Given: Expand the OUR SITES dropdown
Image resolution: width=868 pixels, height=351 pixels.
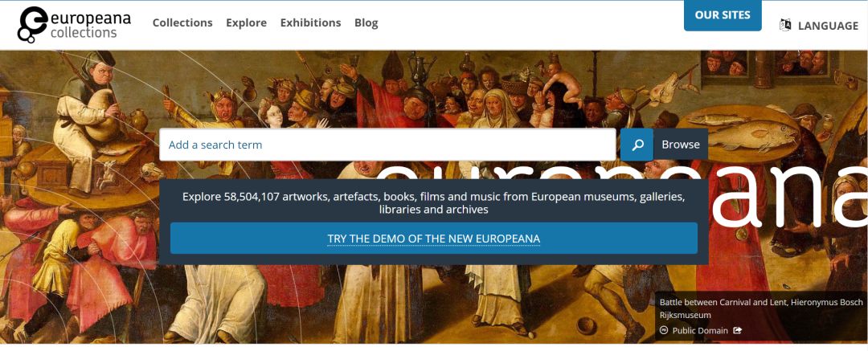Looking at the screenshot, I should [723, 15].
